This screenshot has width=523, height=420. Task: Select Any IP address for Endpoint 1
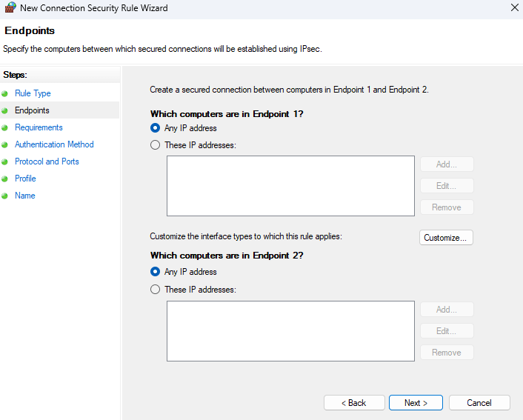click(x=156, y=128)
